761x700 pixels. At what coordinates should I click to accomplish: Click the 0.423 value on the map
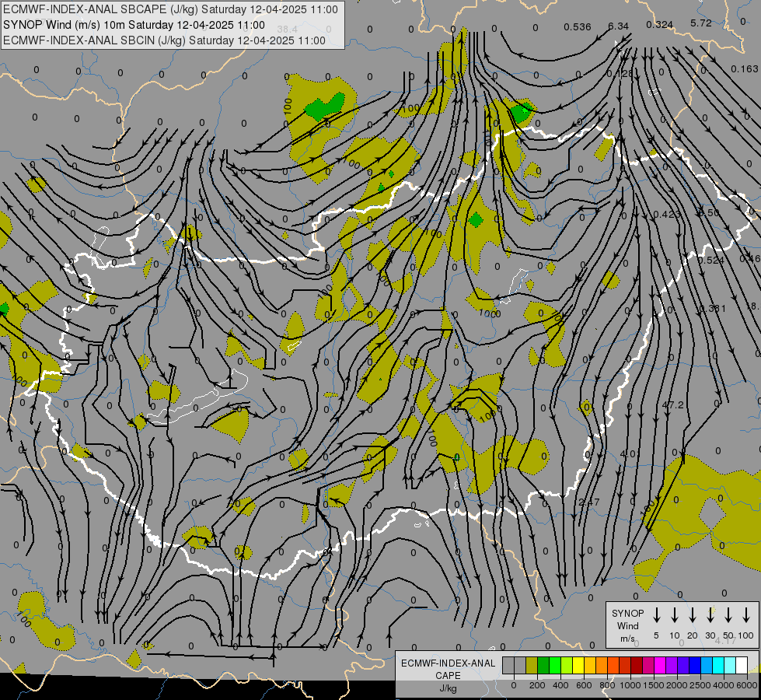tap(667, 214)
